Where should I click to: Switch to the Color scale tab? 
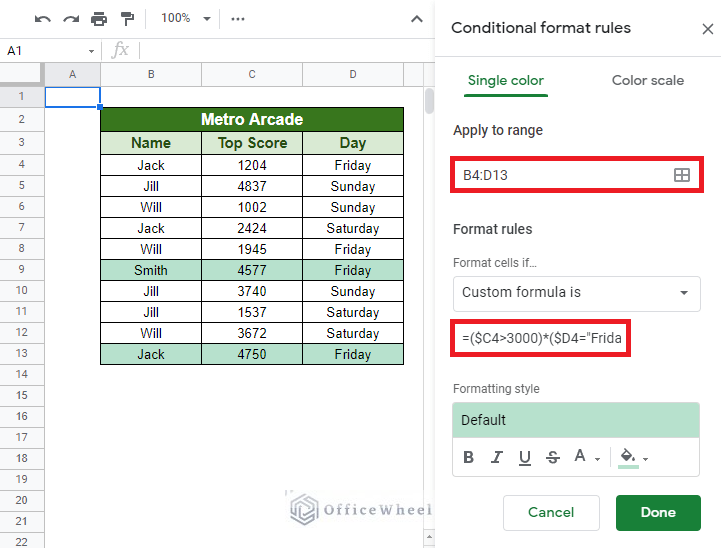point(647,81)
